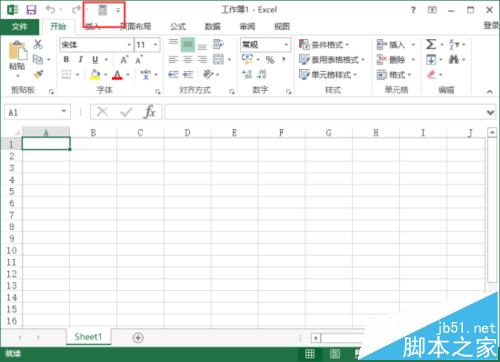Image resolution: width=500 pixels, height=362 pixels.
Task: Switch to the 数据 ribbon tab
Action: pyautogui.click(x=212, y=27)
